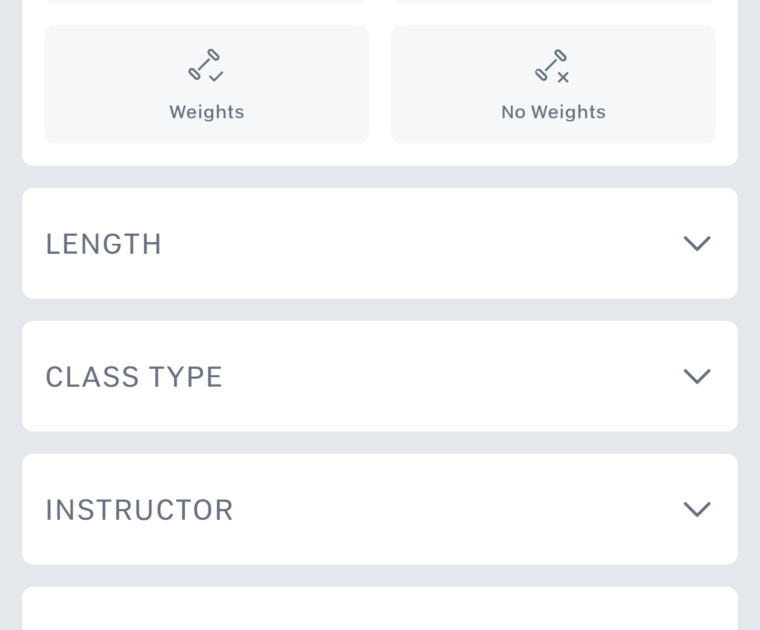Viewport: 760px width, 630px height.
Task: Click the INSTRUCTOR heading text
Action: coord(139,510)
